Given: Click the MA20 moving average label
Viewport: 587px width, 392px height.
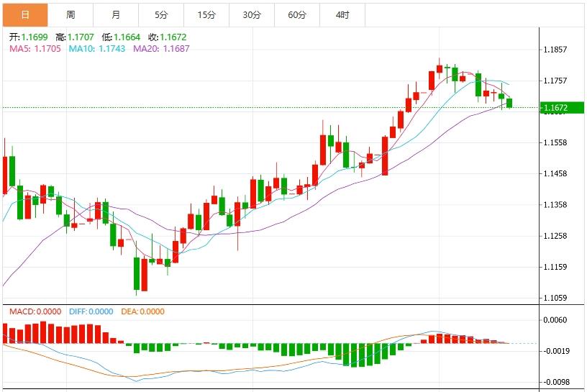Looking at the screenshot, I should coord(161,48).
